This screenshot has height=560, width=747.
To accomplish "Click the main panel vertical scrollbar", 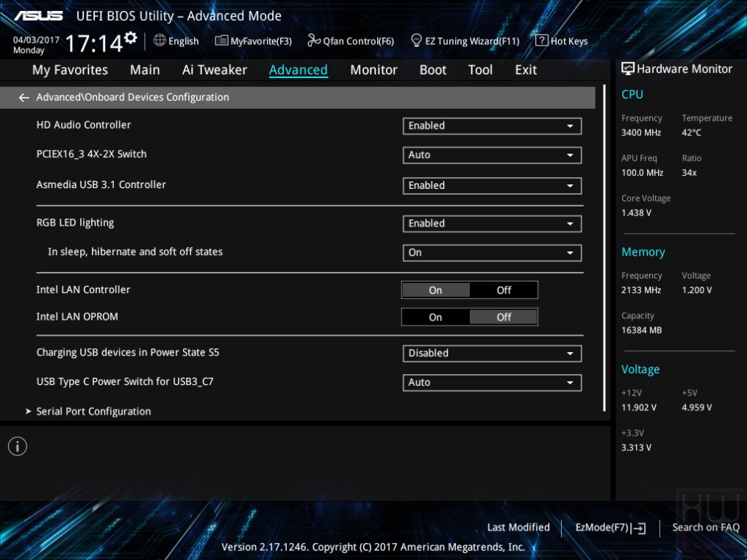I will click(x=604, y=248).
